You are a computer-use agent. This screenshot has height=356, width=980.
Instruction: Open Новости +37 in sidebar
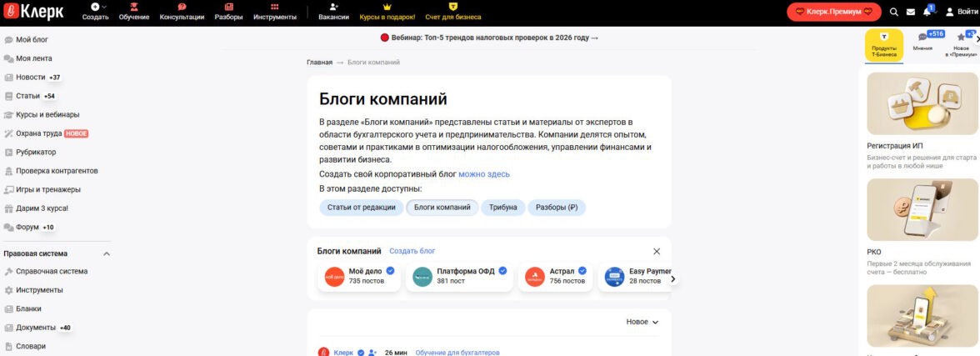(32, 77)
